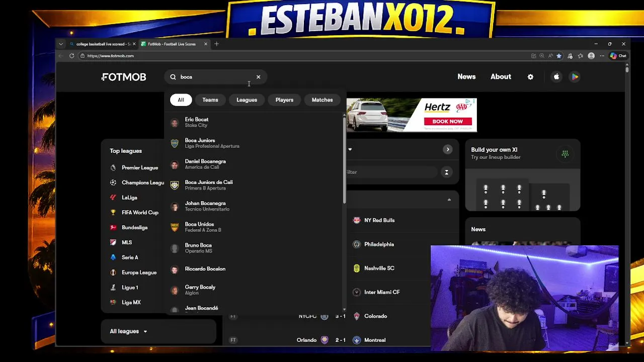Open Riccardo Bocalon search result
Screen dimensions: 644x362
point(254,269)
